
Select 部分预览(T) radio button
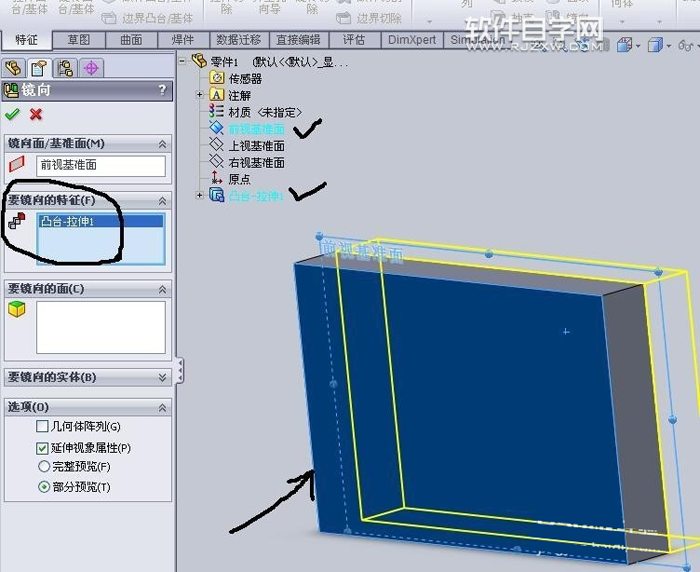(44, 487)
